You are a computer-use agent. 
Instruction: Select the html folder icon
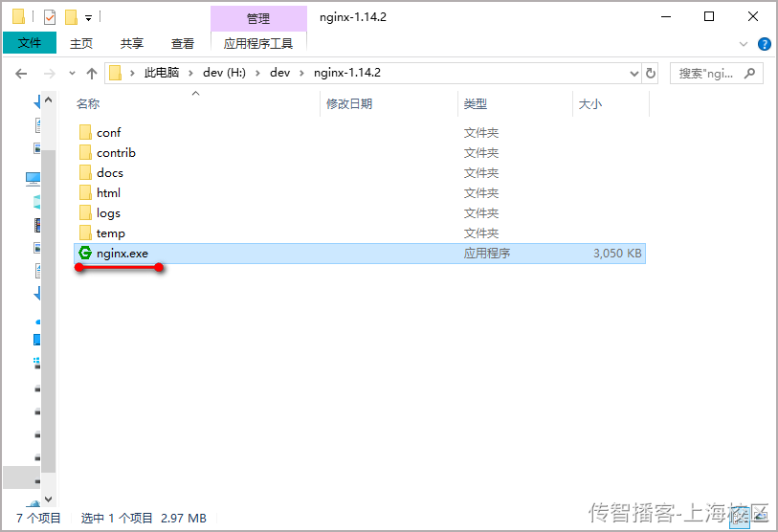coord(85,192)
